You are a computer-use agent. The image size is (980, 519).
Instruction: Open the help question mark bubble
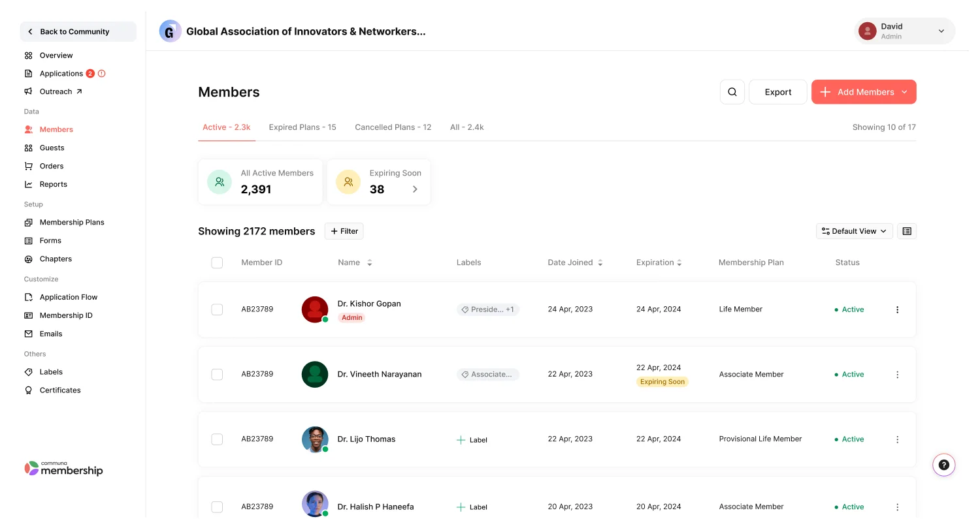[943, 464]
